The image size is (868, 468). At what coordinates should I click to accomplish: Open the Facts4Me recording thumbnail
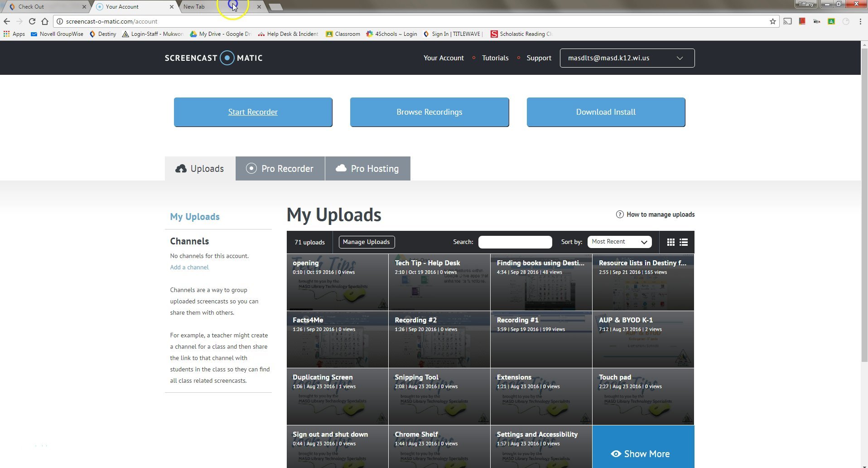coord(338,340)
